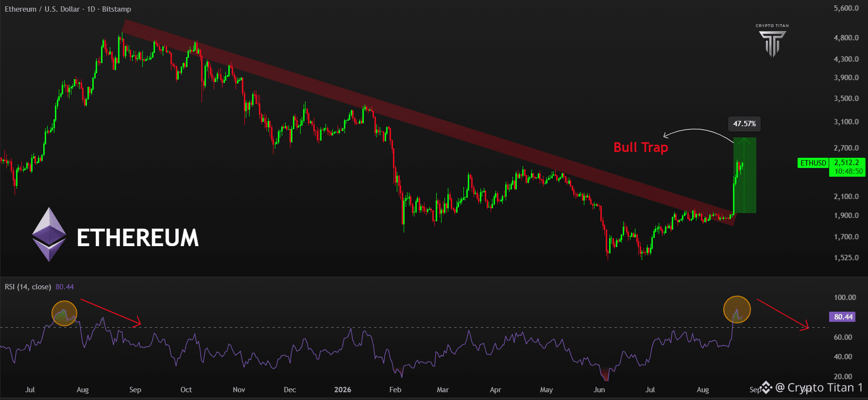Image resolution: width=868 pixels, height=400 pixels.
Task: Click the Jun label on time axis
Action: coord(599,390)
